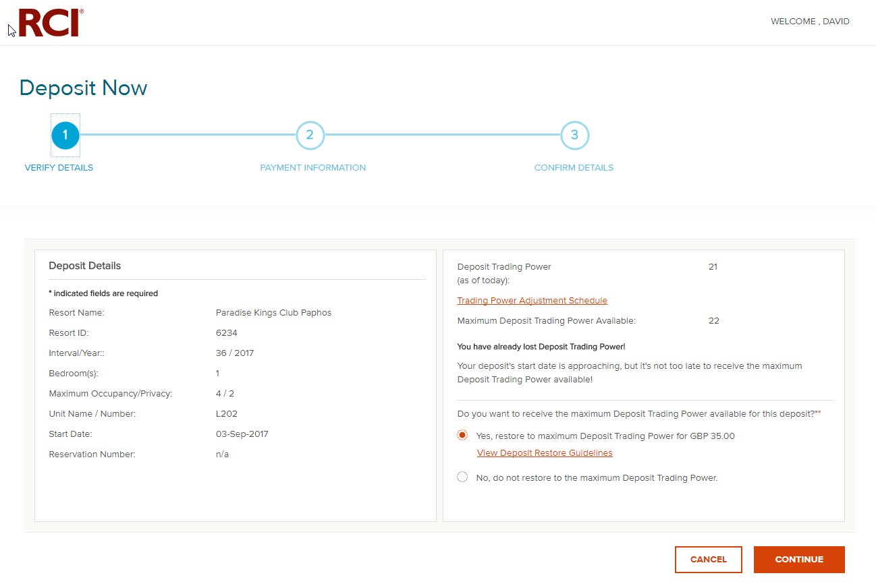Click the step 2 circle
The width and height of the screenshot is (876, 588).
tap(310, 135)
